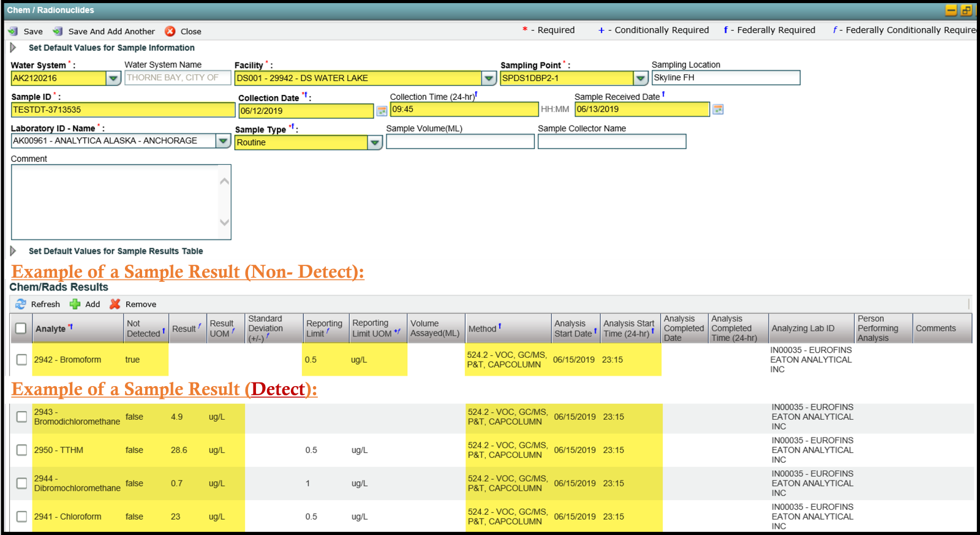Viewport: 980px width, 535px height.
Task: Expand Set Default Values for Sample Results Table
Action: click(13, 251)
